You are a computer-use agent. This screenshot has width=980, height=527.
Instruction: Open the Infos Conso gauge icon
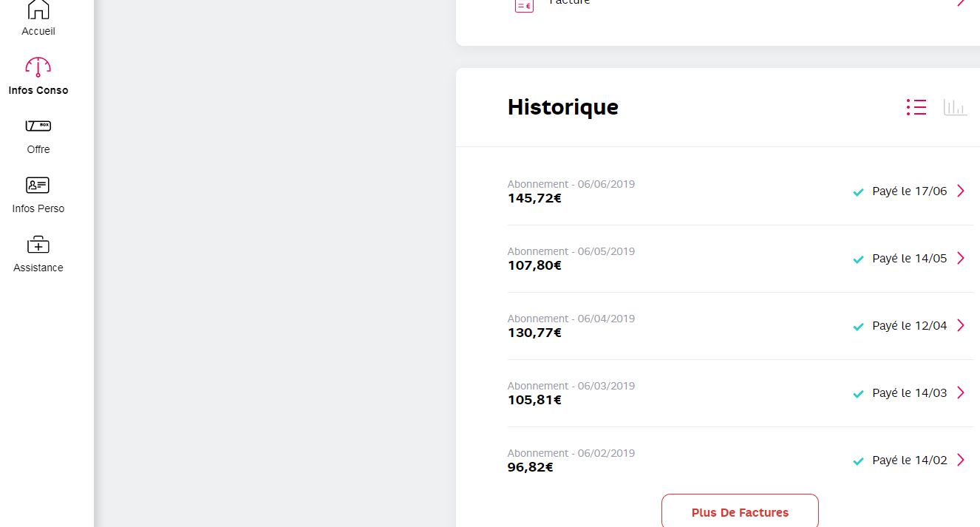tap(38, 67)
